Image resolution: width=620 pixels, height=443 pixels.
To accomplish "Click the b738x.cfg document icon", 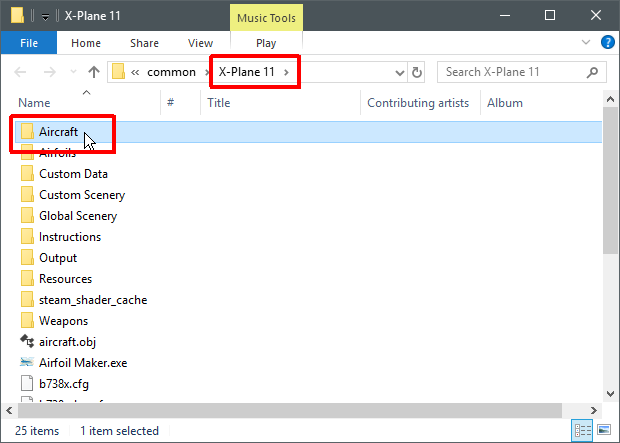I will (x=27, y=383).
